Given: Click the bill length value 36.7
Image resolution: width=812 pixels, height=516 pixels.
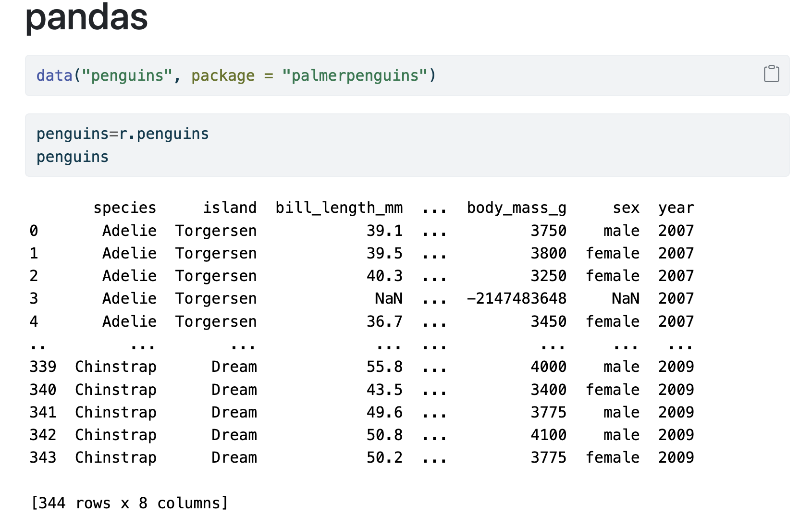Looking at the screenshot, I should (x=384, y=321).
